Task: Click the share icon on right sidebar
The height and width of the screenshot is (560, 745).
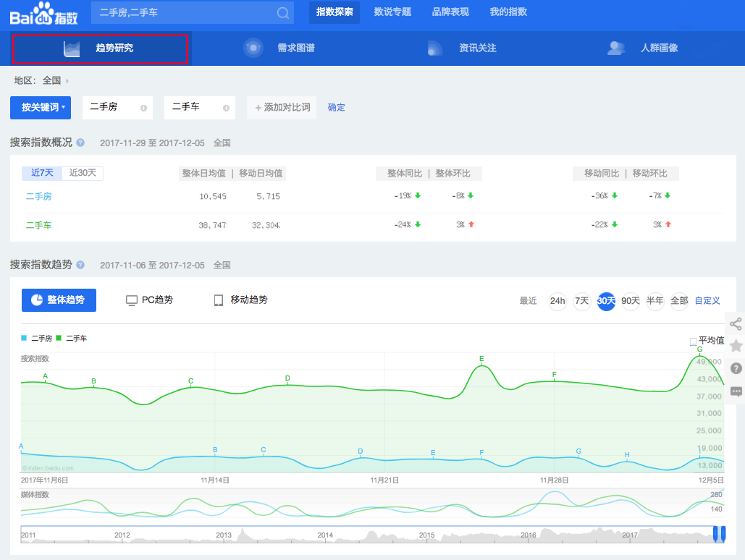Action: (x=736, y=323)
